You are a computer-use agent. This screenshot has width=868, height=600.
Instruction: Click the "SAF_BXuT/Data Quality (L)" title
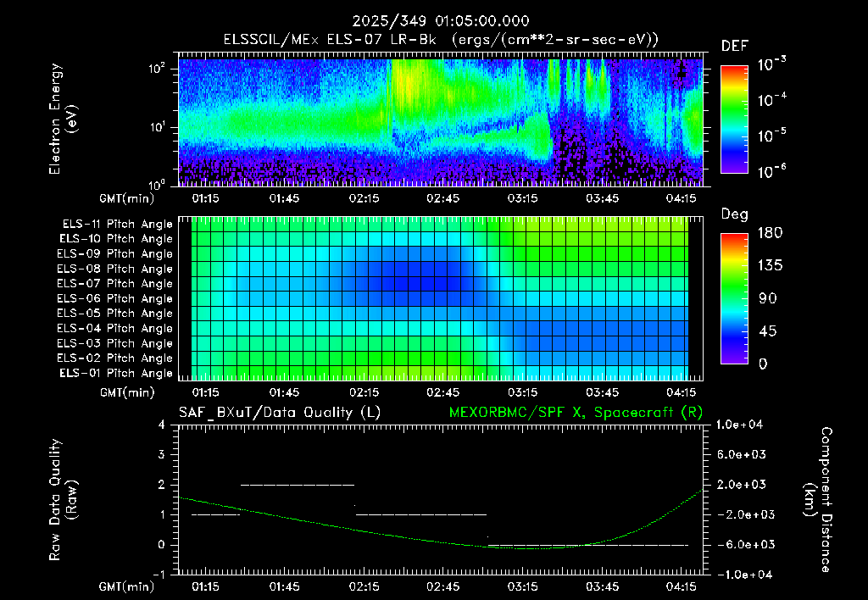280,413
